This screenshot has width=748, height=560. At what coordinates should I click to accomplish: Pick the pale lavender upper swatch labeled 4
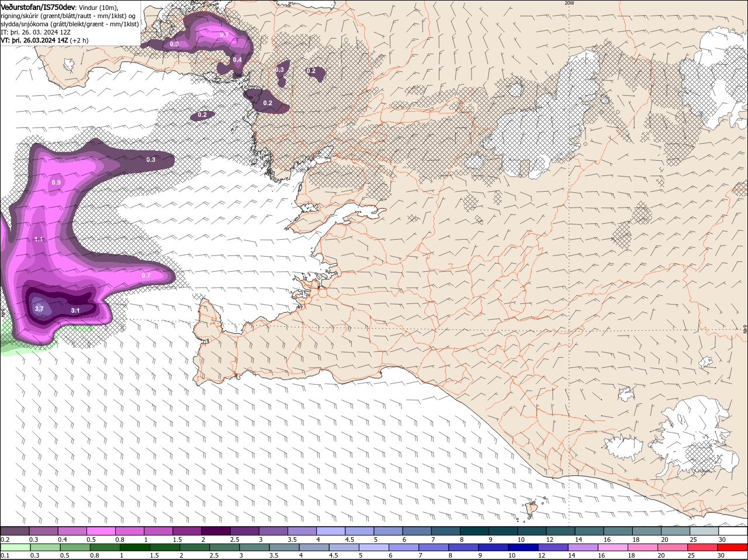331,531
